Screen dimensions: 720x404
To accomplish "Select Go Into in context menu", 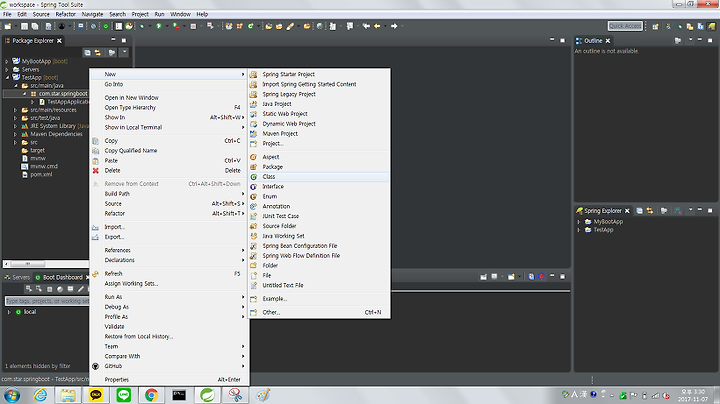I will 169,84.
